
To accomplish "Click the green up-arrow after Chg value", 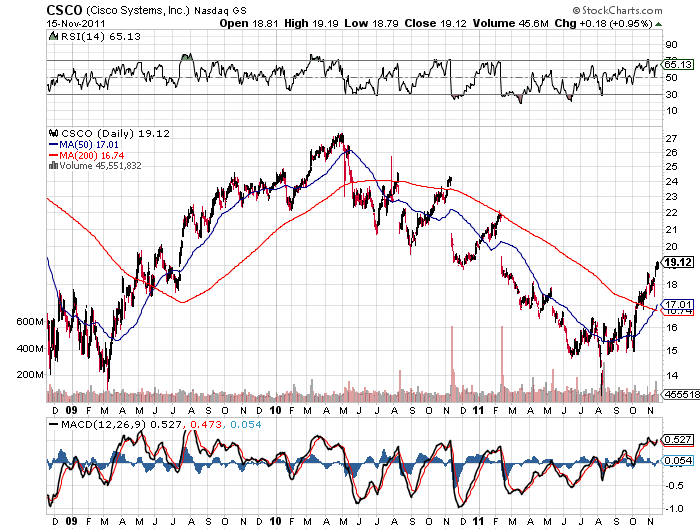I will pos(658,24).
